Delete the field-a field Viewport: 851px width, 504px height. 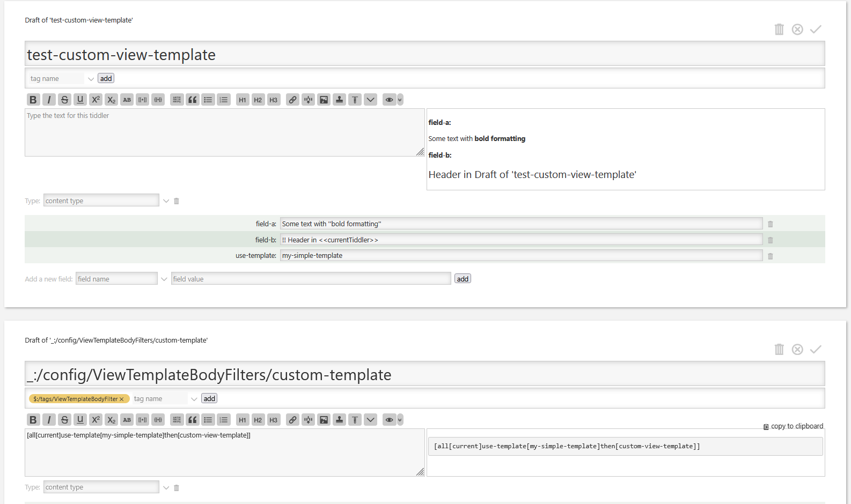pyautogui.click(x=770, y=224)
